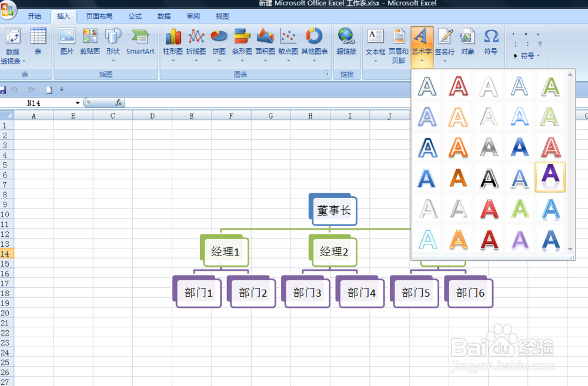Select row 14 header
Viewport: 588px width, 386px height.
6,254
